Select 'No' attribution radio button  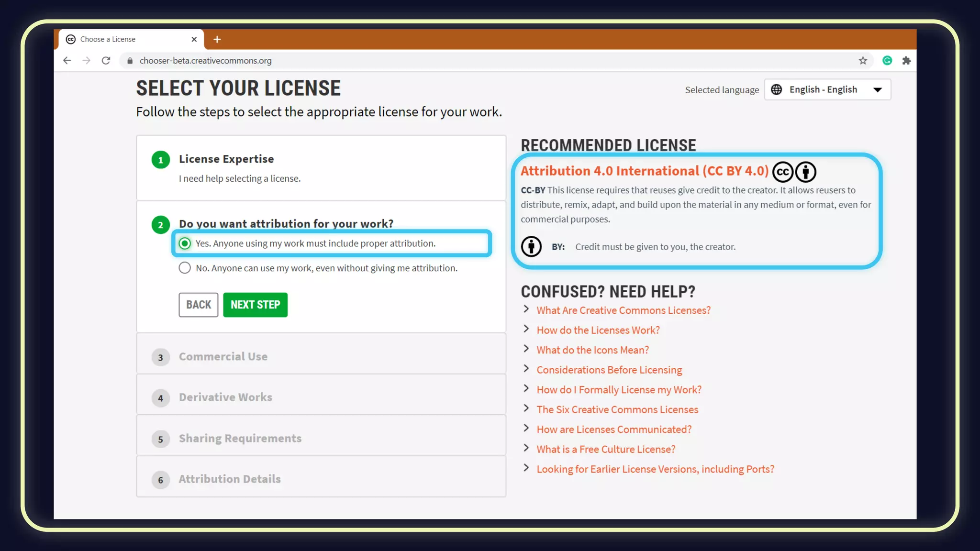tap(185, 268)
